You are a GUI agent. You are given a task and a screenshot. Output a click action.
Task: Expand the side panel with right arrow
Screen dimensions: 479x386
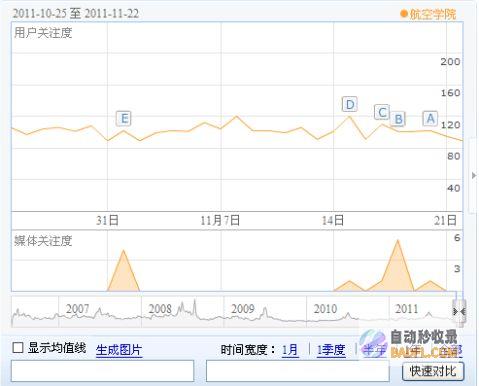point(474,175)
